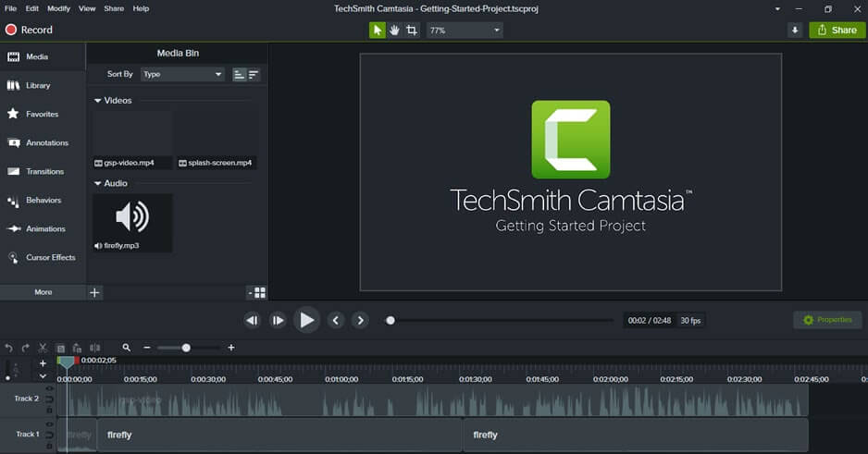Switch to the Media tab
Image resolution: width=868 pixels, height=454 pixels.
pyautogui.click(x=43, y=56)
